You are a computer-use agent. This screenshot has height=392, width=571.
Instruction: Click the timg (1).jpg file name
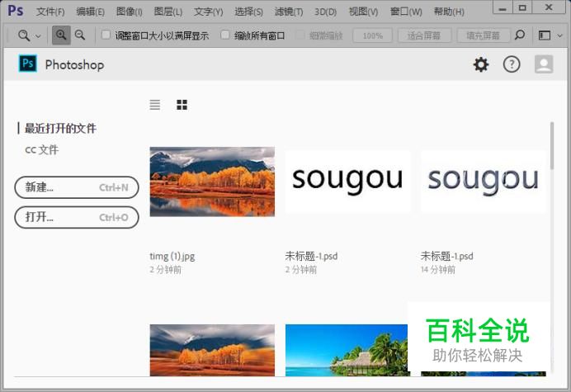click(172, 256)
